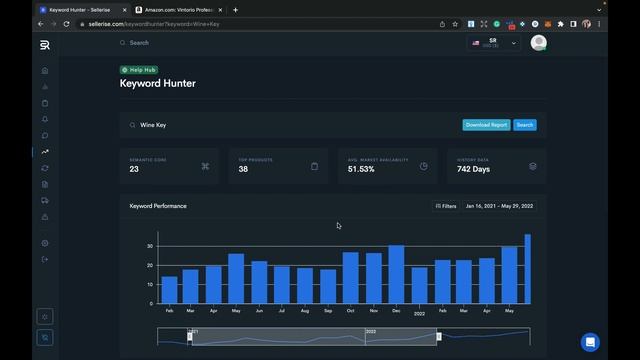
Task: Click the 51.53% availability value
Action: (x=361, y=169)
